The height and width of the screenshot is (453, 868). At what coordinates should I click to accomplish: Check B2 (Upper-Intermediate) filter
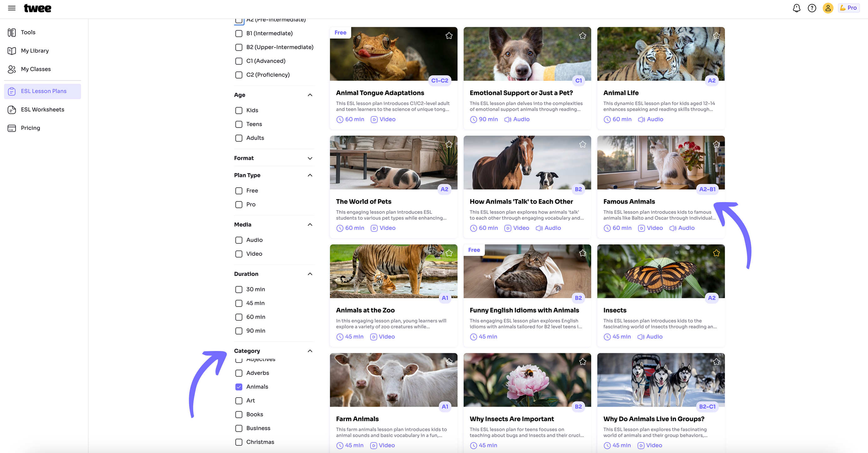(x=239, y=47)
